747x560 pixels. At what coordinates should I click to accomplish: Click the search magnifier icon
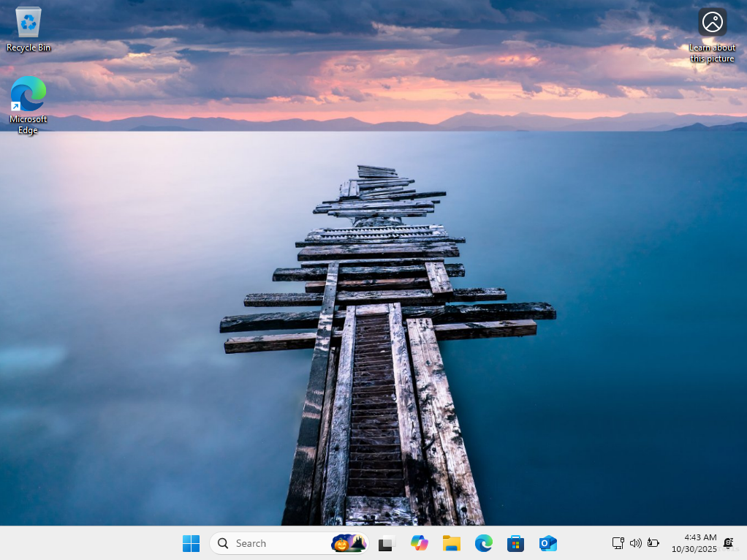pos(223,543)
